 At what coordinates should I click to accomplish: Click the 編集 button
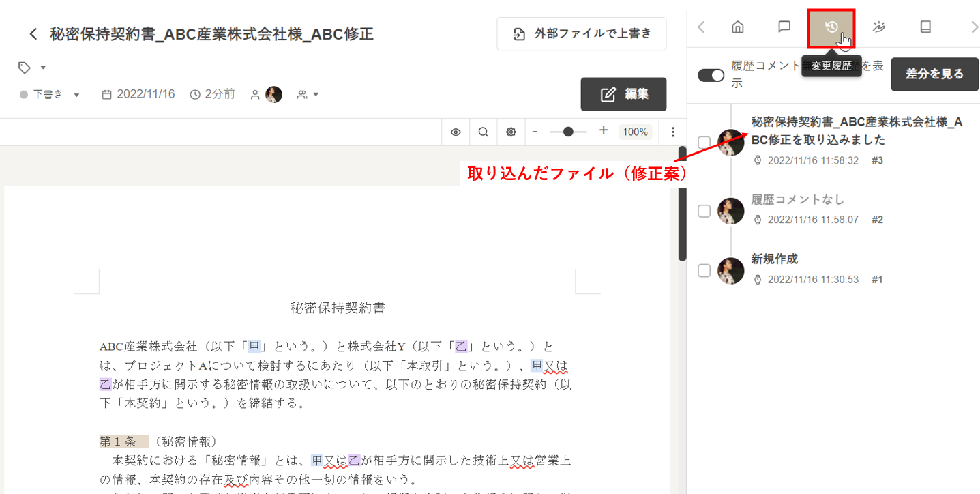(623, 94)
